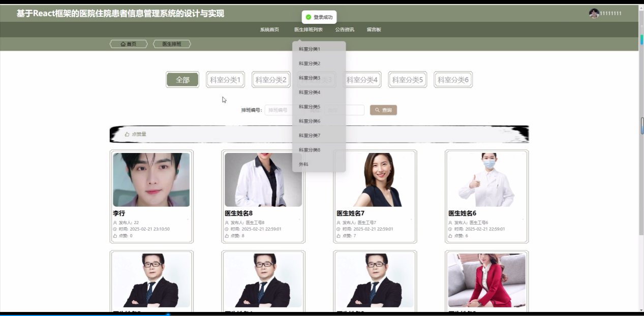The height and width of the screenshot is (316, 644).
Task: Go to 公告资讯 in the navigation bar
Action: (345, 29)
